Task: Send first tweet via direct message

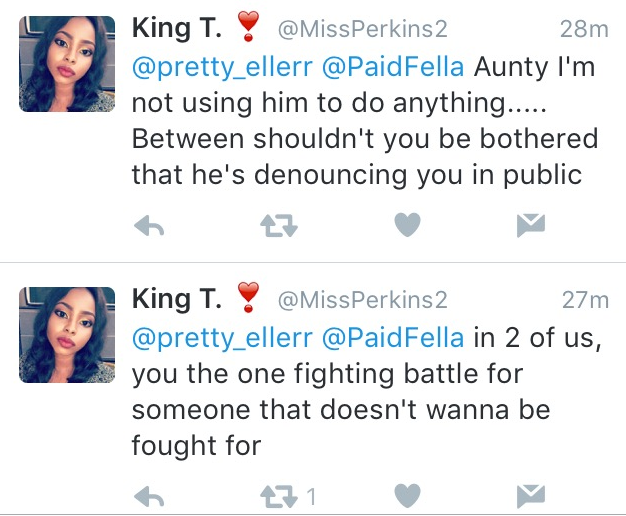Action: (x=529, y=227)
